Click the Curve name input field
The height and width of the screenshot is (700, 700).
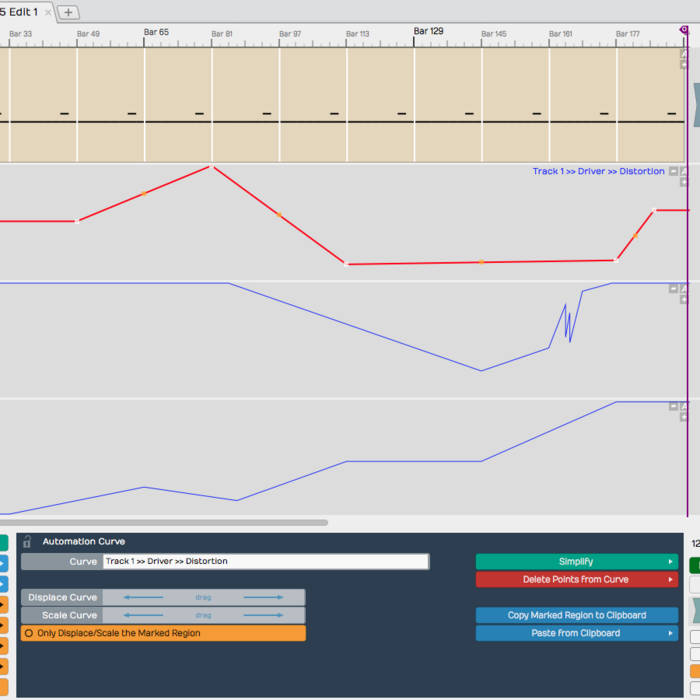(x=265, y=562)
